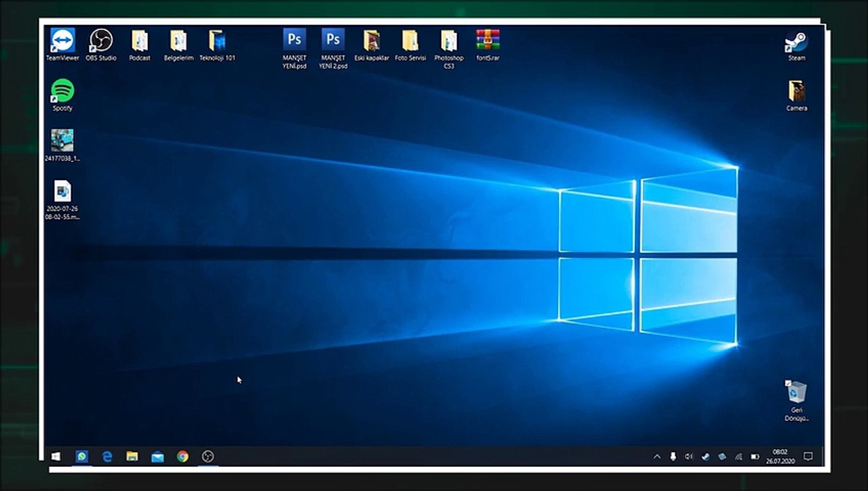Select the MANŞET YENİ.psd Photoshop file
The height and width of the screenshot is (491, 868).
tap(294, 49)
